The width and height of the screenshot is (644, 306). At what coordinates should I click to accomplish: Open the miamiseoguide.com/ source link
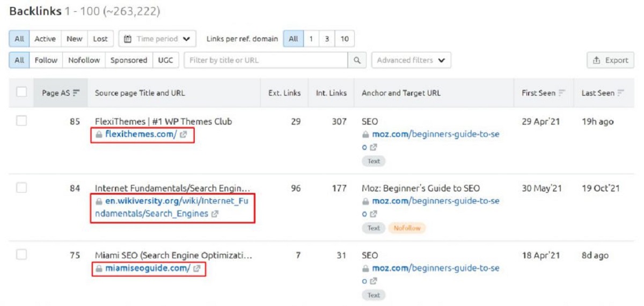tap(147, 268)
